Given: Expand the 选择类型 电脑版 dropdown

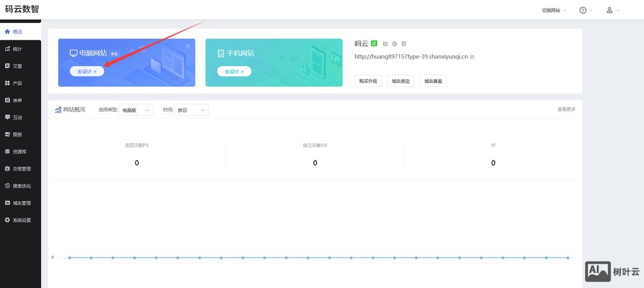Looking at the screenshot, I should pos(136,110).
